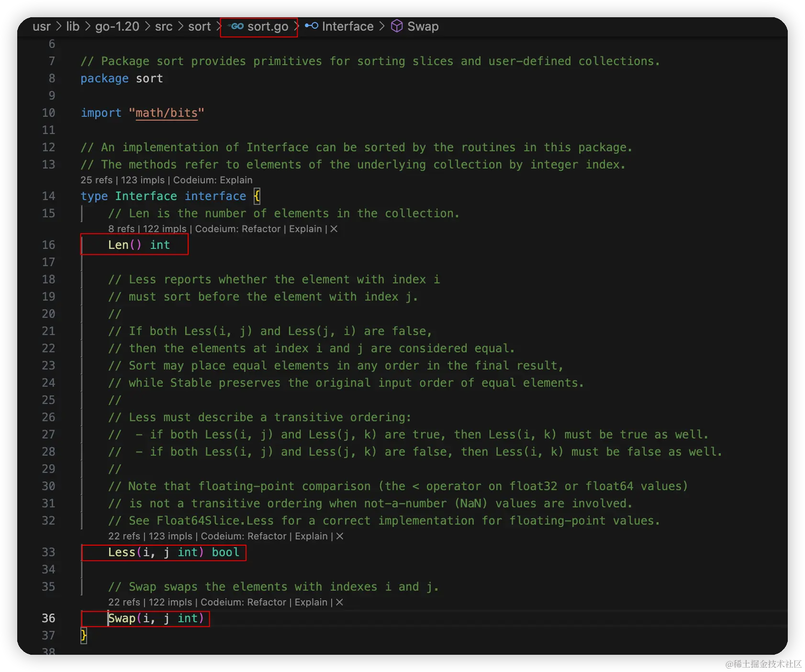Select line number 16 in the gutter
Viewport: 805px width, 672px height.
tap(48, 245)
